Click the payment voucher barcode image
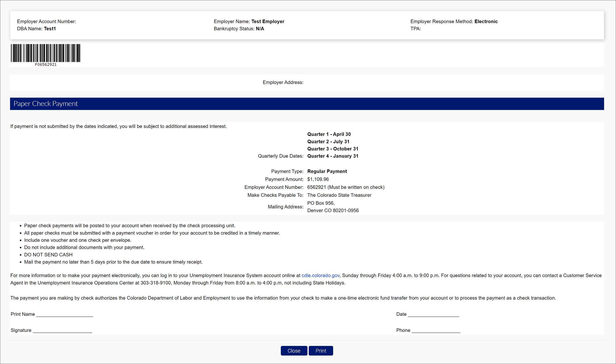 click(45, 53)
